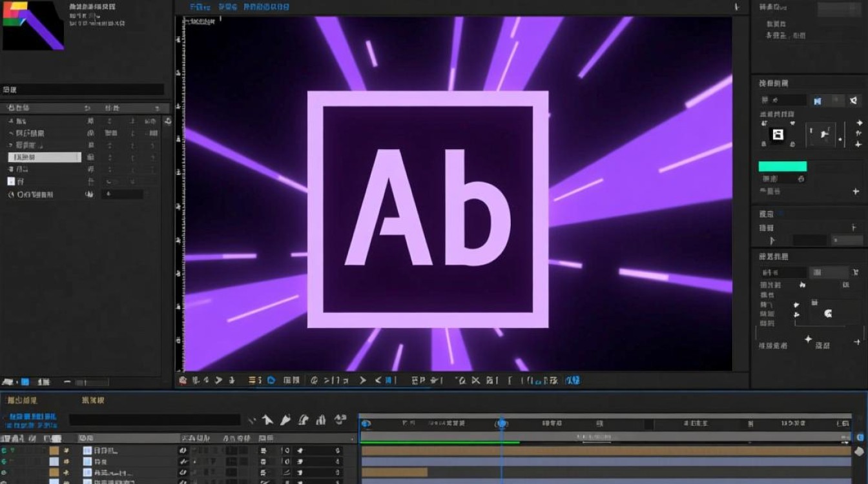Expand the first item in project list

tap(11, 121)
